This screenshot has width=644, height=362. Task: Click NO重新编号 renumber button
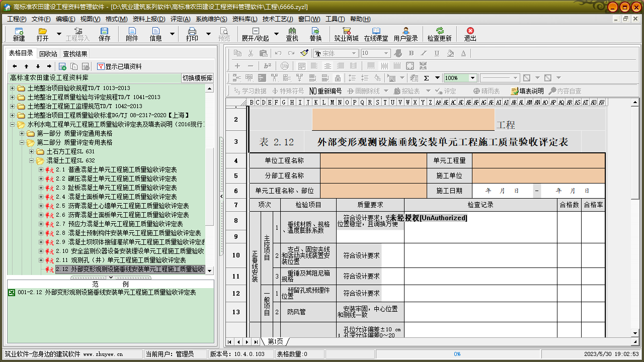(x=325, y=91)
